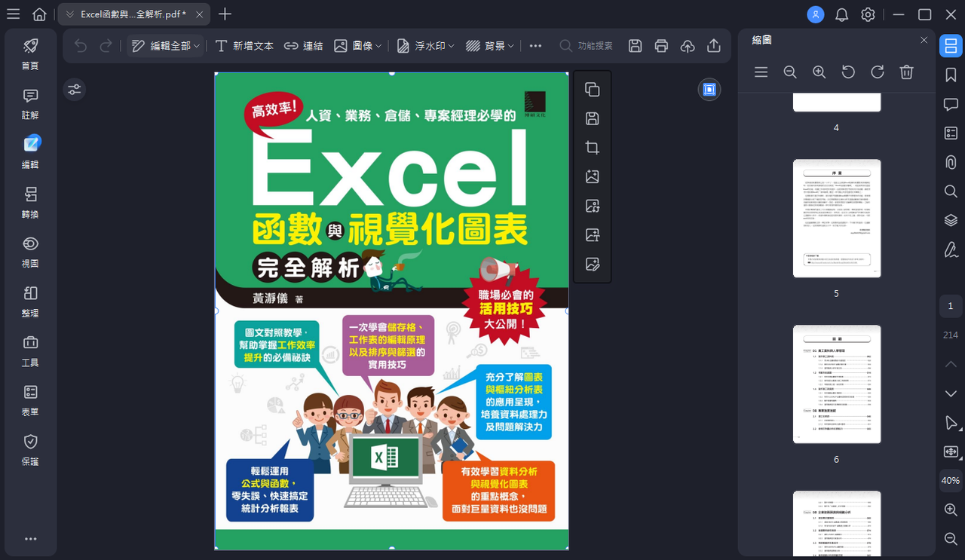Undo the last edit
Viewport: 965px width, 560px height.
(81, 46)
